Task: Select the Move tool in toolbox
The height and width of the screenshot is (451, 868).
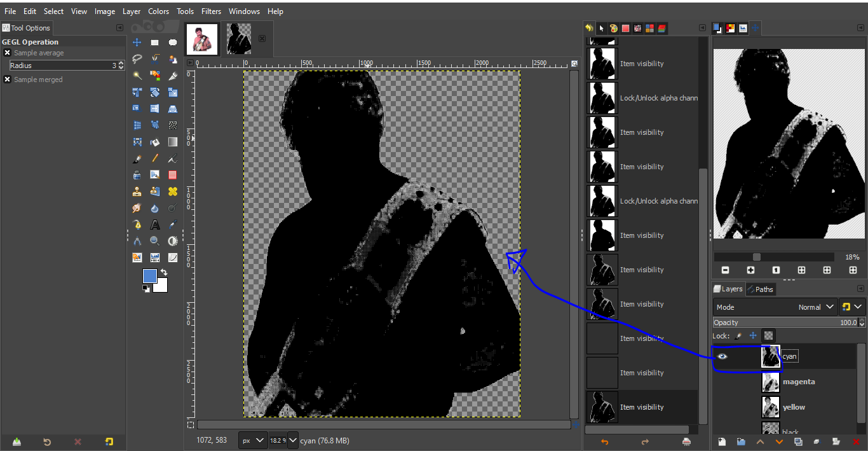Action: (x=137, y=43)
